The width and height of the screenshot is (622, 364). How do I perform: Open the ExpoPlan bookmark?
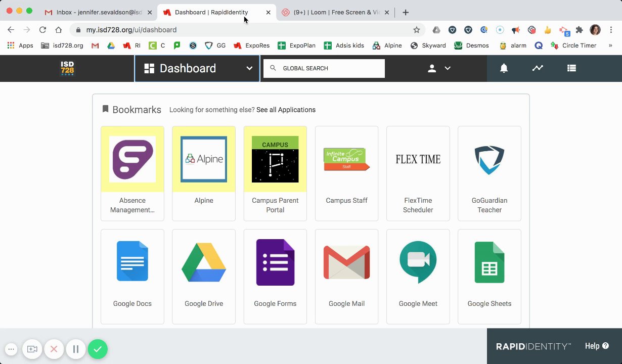coord(297,45)
